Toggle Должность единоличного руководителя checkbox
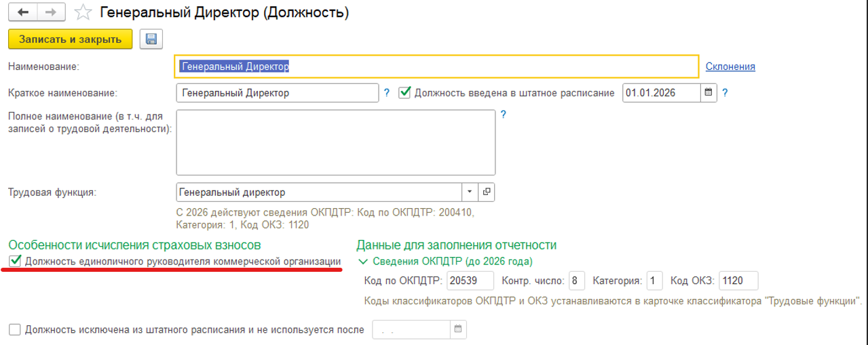 click(x=16, y=262)
